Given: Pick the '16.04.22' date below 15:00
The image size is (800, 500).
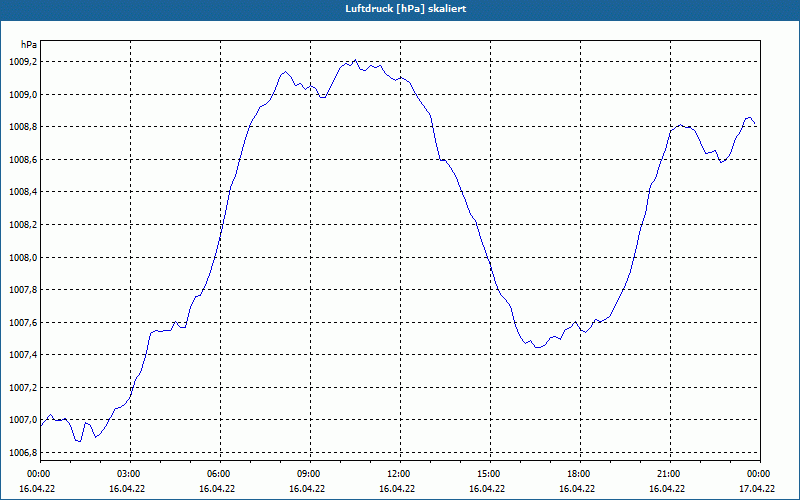Looking at the screenshot, I should [487, 488].
